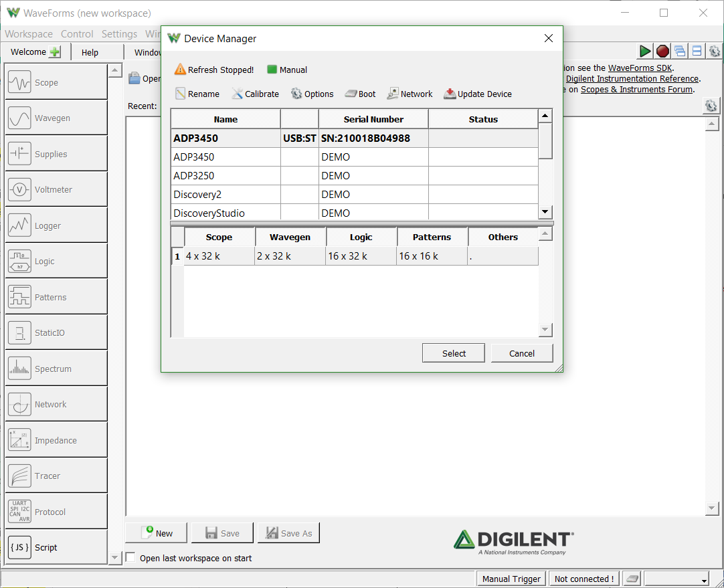This screenshot has height=588, width=724.
Task: Open the Wavegen instrument
Action: pos(56,118)
